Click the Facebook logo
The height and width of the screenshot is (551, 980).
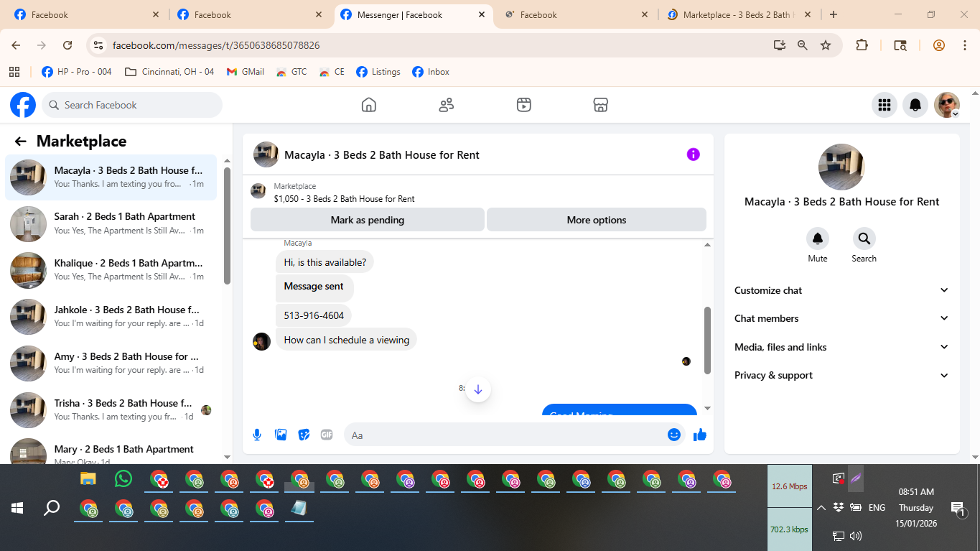[23, 105]
